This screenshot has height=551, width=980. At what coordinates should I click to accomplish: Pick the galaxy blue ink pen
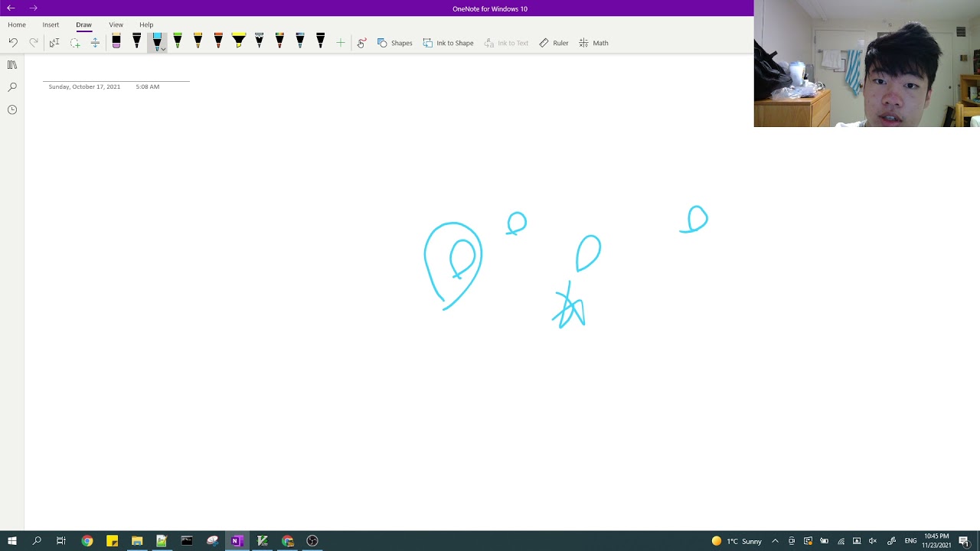pyautogui.click(x=300, y=41)
